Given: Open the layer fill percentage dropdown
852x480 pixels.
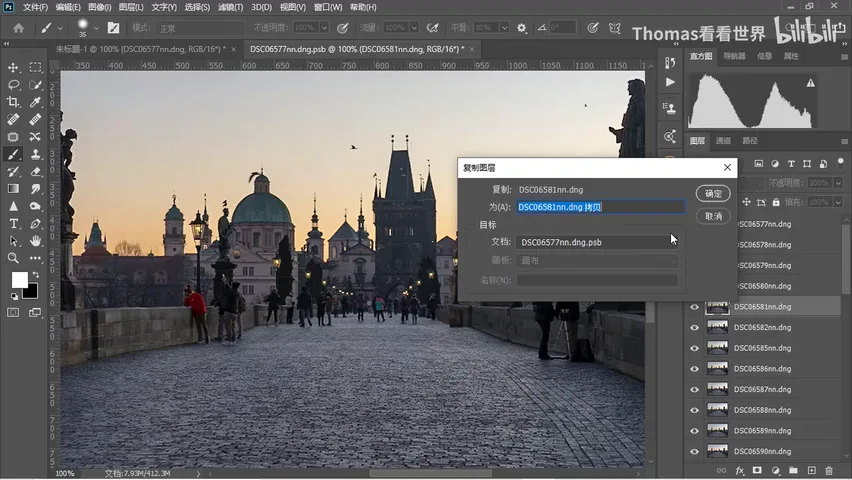Looking at the screenshot, I should point(838,202).
